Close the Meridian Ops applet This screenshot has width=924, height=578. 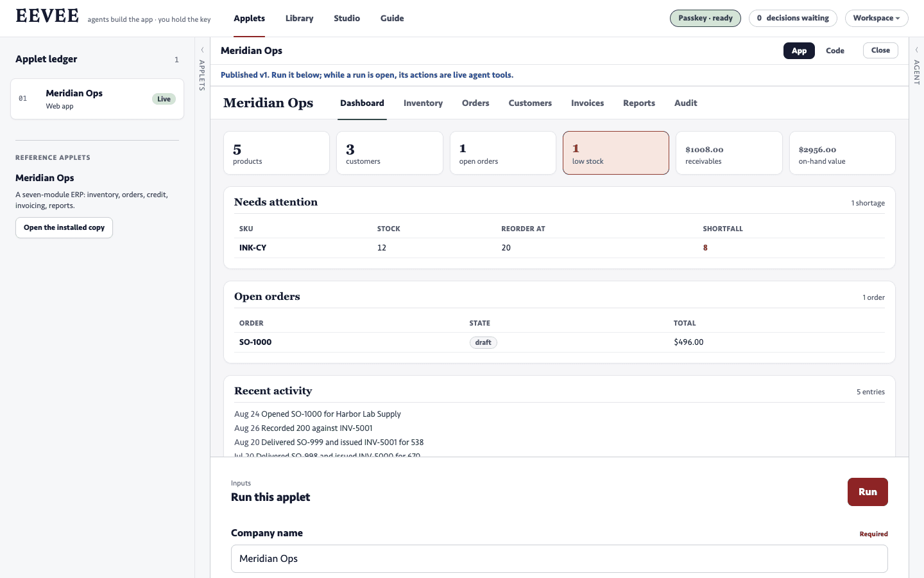pyautogui.click(x=880, y=50)
